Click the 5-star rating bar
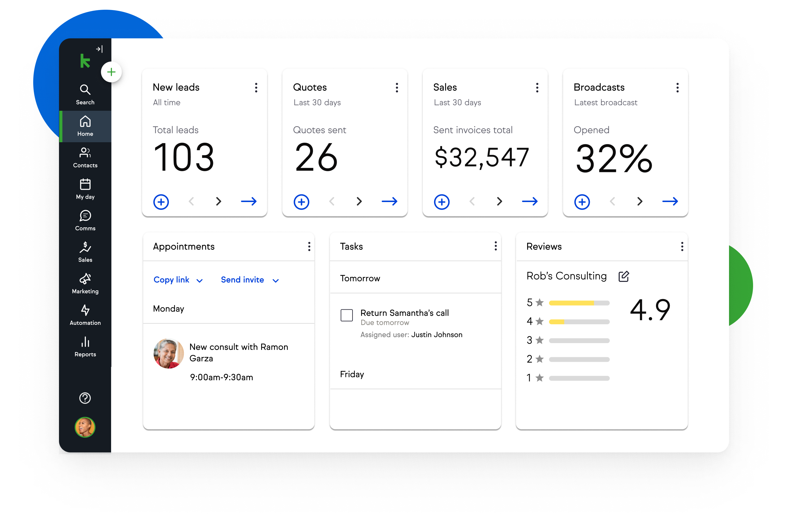Viewport: 788px width, 532px height. click(579, 303)
